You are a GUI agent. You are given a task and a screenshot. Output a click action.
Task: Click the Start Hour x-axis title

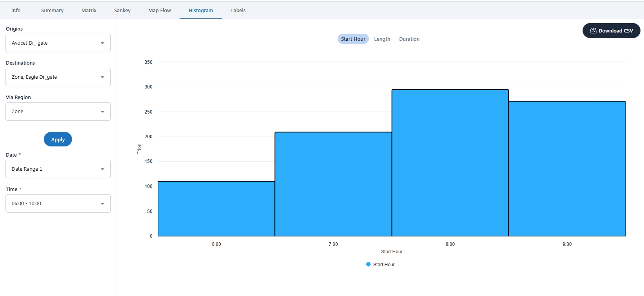(392, 252)
